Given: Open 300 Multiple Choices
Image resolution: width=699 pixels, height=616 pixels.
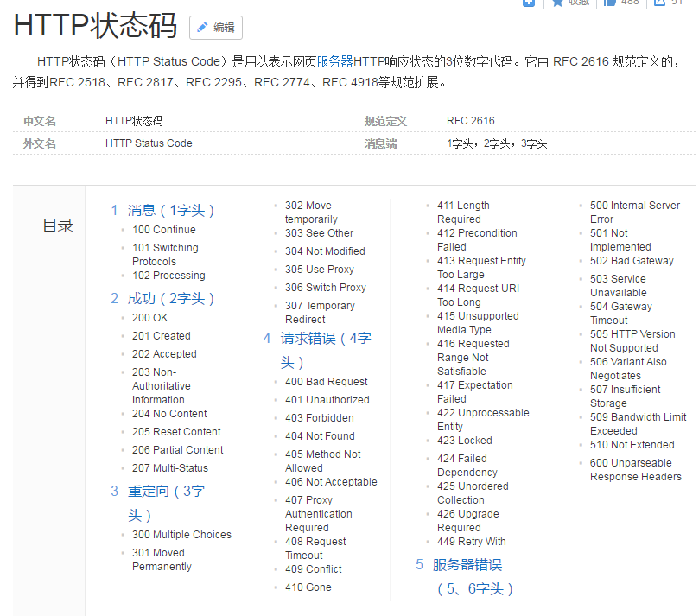Looking at the screenshot, I should (x=181, y=535).
